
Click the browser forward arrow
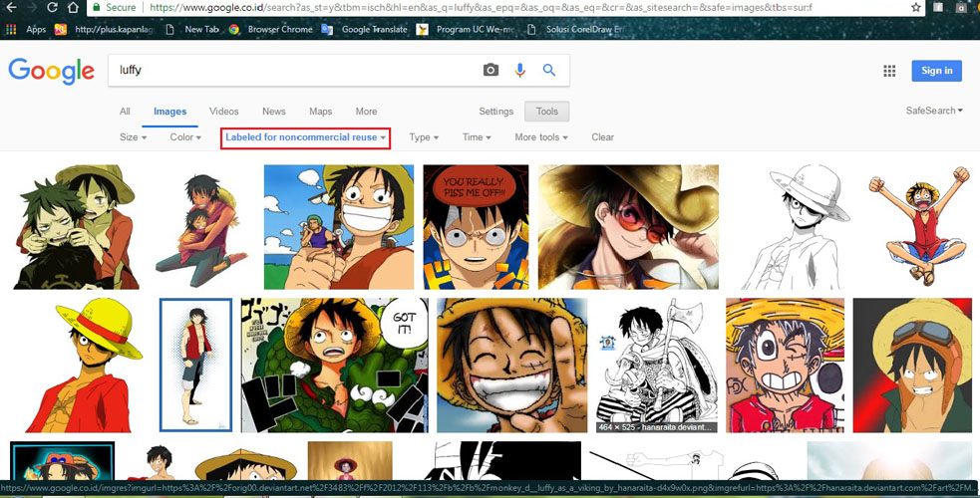32,8
